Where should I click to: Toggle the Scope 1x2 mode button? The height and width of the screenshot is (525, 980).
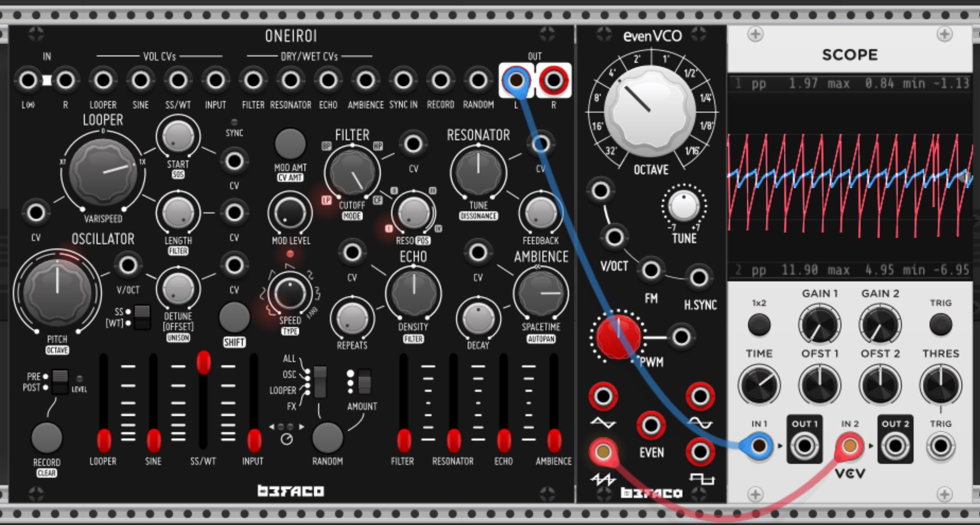pyautogui.click(x=759, y=325)
